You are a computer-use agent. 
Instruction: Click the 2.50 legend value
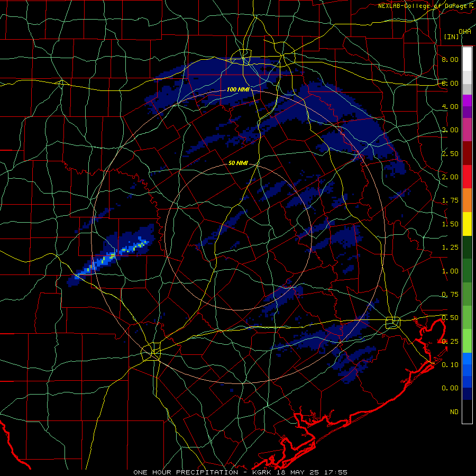450,153
